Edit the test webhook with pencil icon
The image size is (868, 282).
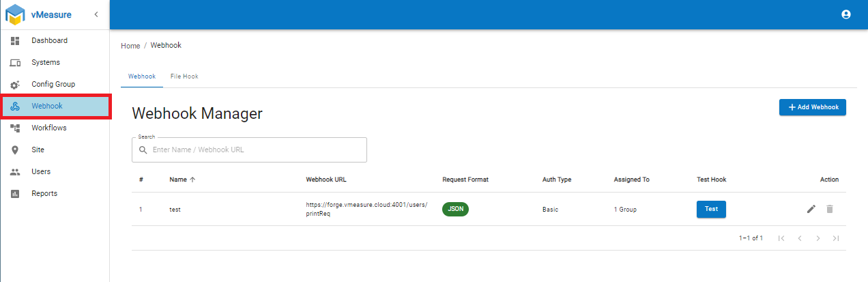pyautogui.click(x=811, y=209)
